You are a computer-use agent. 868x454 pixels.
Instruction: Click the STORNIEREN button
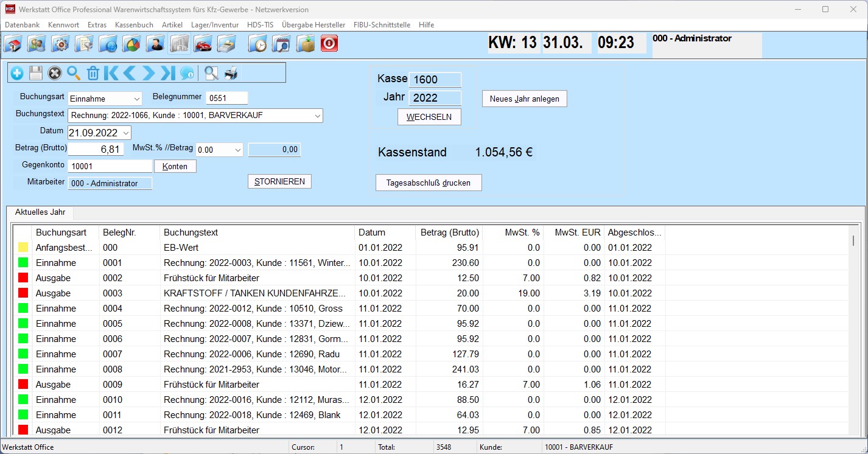tap(279, 181)
